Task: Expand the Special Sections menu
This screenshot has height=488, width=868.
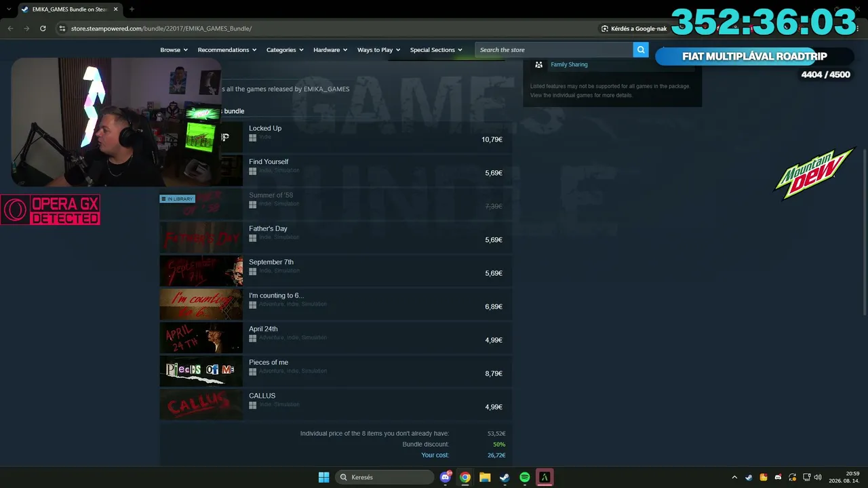Action: pos(436,49)
